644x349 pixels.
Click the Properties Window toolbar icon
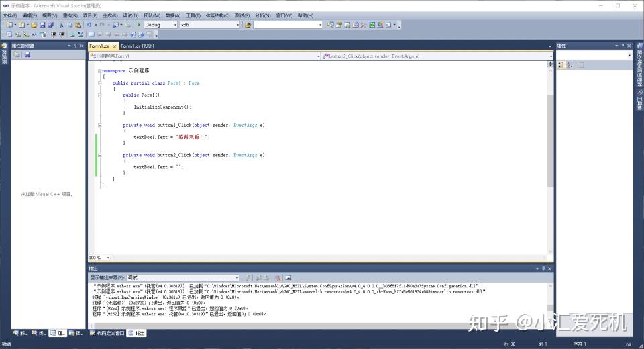point(339,25)
